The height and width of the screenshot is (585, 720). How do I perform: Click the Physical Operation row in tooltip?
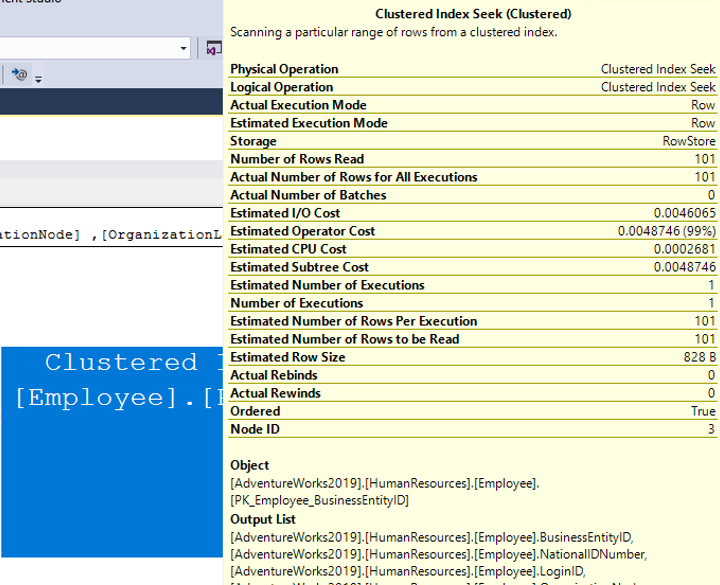[x=472, y=69]
